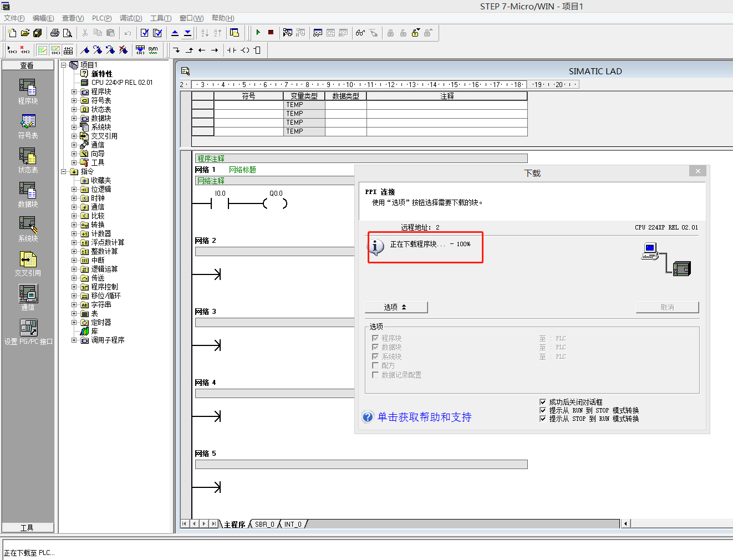Toggle 提示从 STOP 到 RUN 模式转换 checkbox

click(x=543, y=419)
